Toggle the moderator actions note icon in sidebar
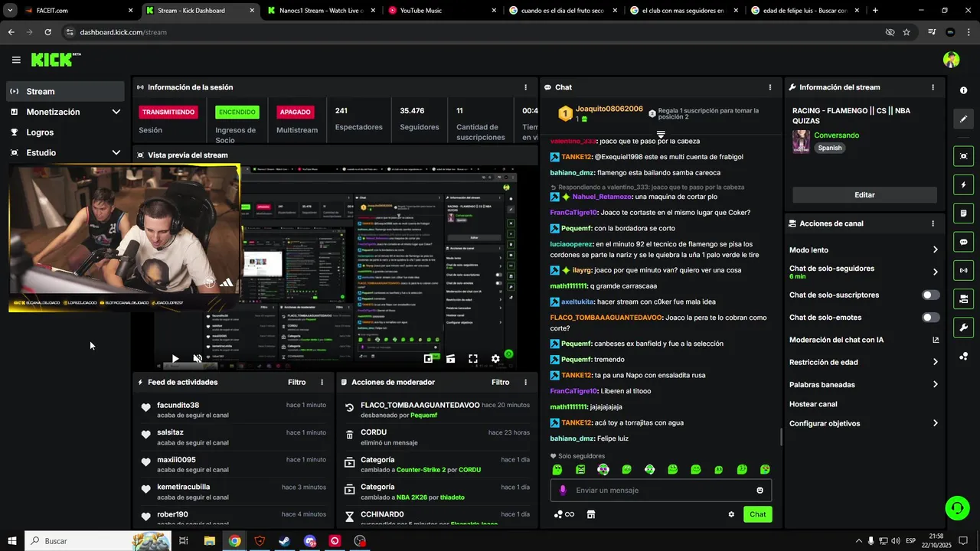The image size is (980, 551). point(963,213)
